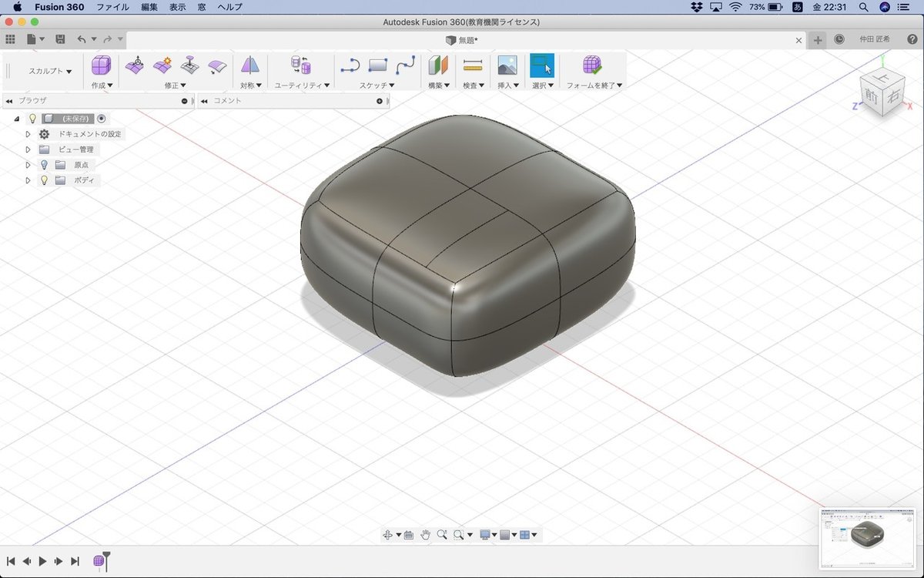The height and width of the screenshot is (578, 924).
Task: Open the スケッチ dropdown menu
Action: tap(377, 86)
